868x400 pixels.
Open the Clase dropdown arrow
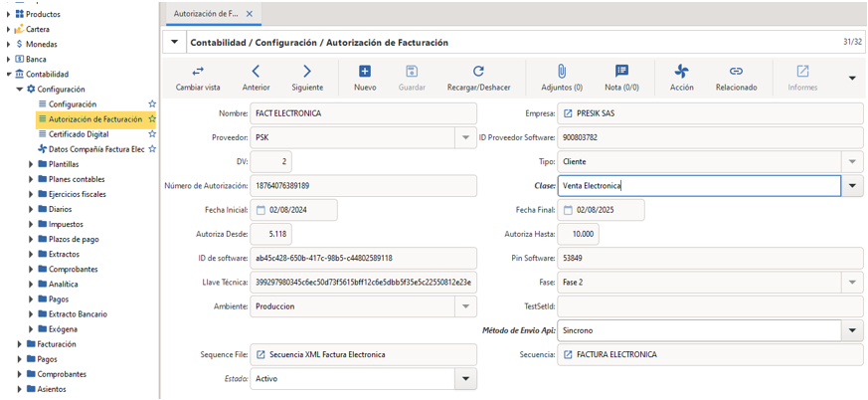click(852, 186)
